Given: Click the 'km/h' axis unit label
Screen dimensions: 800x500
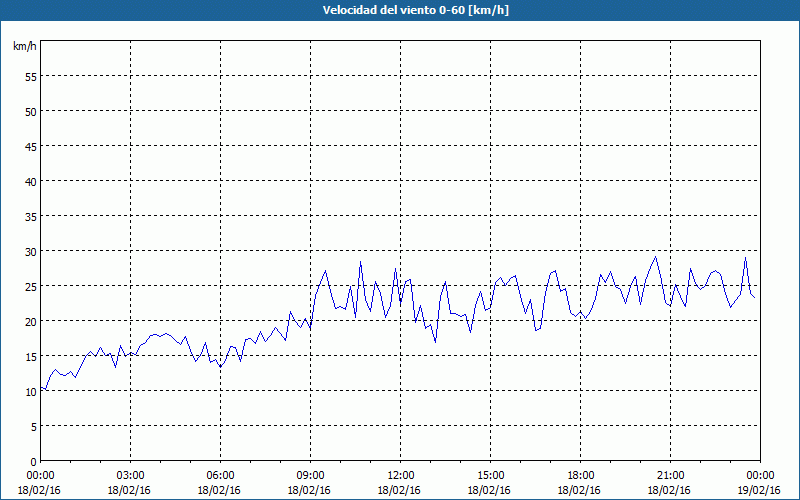Looking at the screenshot, I should pos(24,46).
